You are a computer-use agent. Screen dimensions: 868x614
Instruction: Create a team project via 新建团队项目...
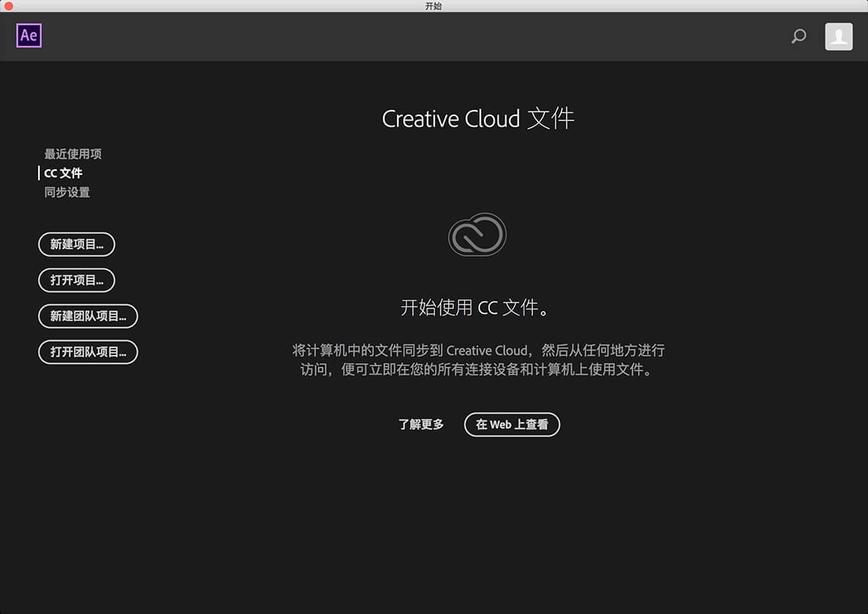88,316
